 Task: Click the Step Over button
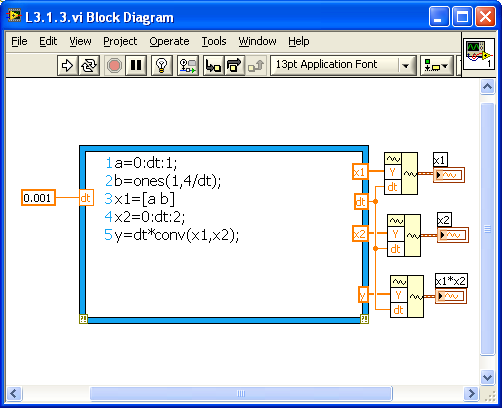click(234, 65)
